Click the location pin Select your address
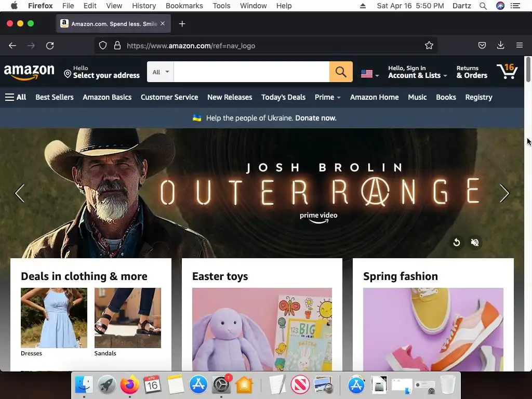 (x=102, y=72)
